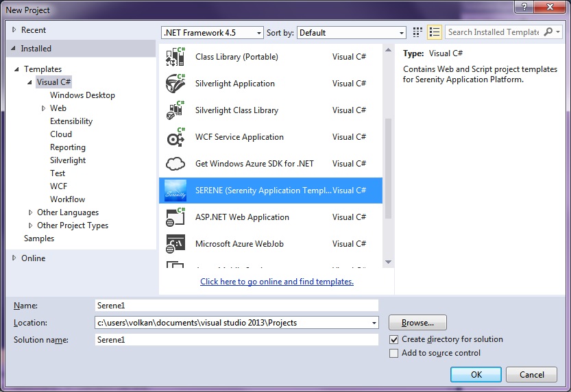Select WCF Service Application template name
The width and height of the screenshot is (571, 392).
tap(239, 137)
